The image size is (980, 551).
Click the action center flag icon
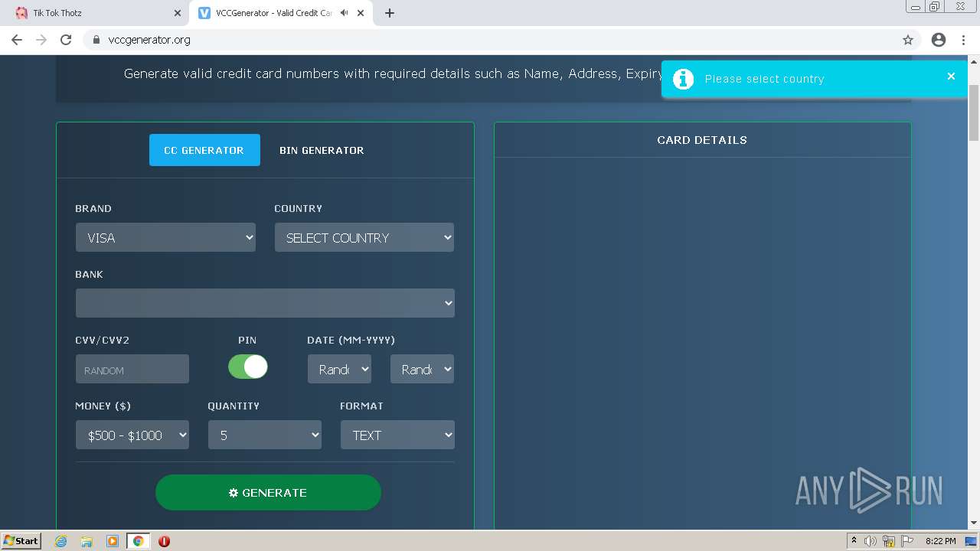tap(907, 541)
